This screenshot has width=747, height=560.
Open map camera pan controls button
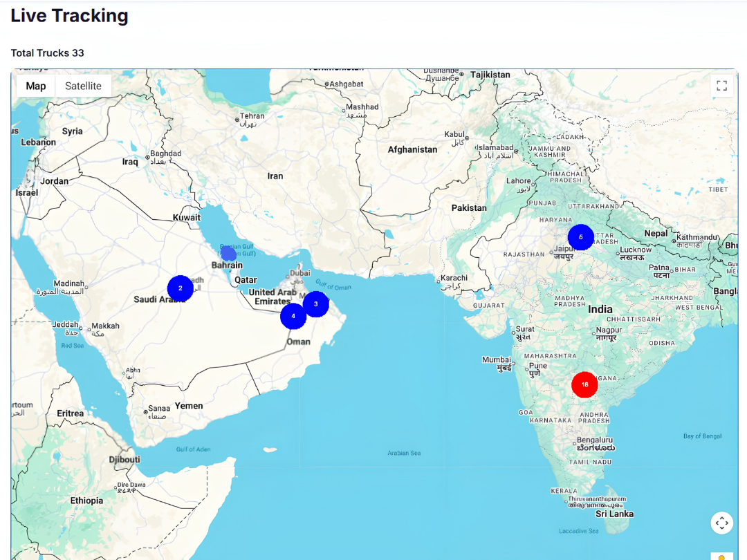721,523
